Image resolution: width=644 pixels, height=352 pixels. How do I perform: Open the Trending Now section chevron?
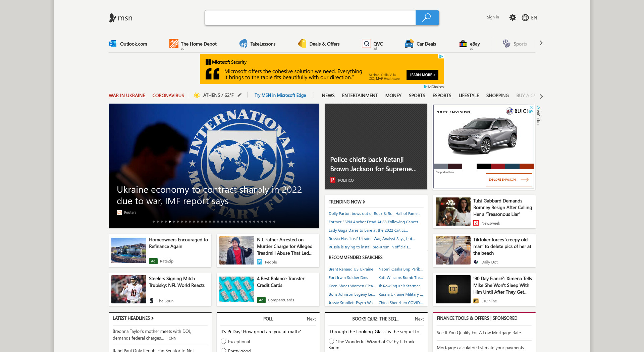(x=364, y=201)
